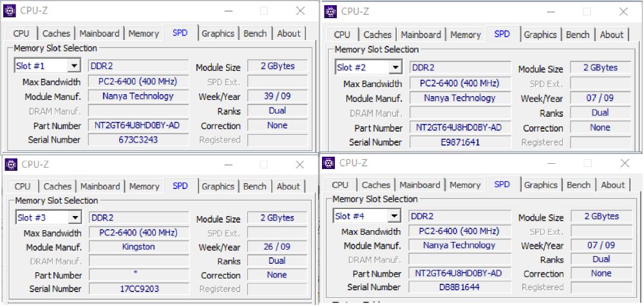Switch to the CPU tab in the Slot #1 window
This screenshot has height=307, width=644.
21,34
